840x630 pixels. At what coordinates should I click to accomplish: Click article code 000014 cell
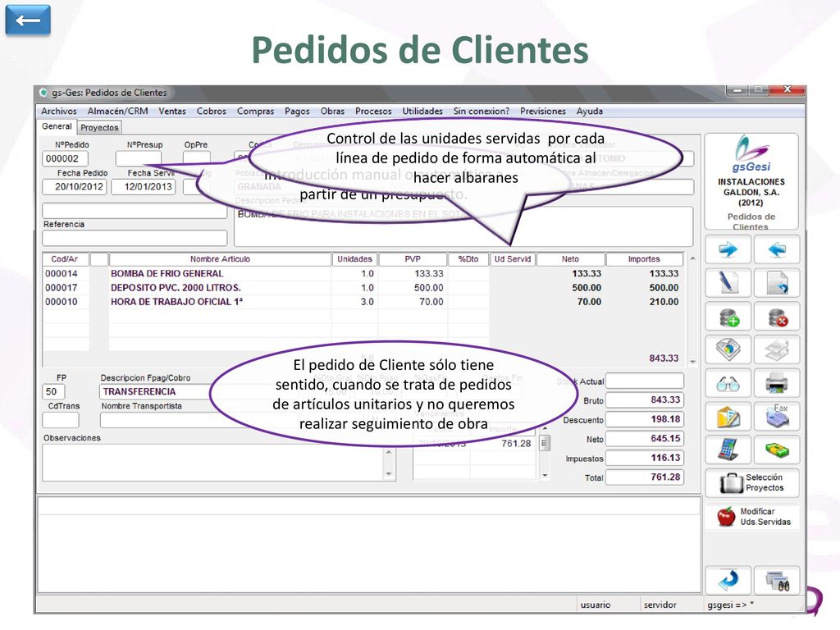click(66, 273)
